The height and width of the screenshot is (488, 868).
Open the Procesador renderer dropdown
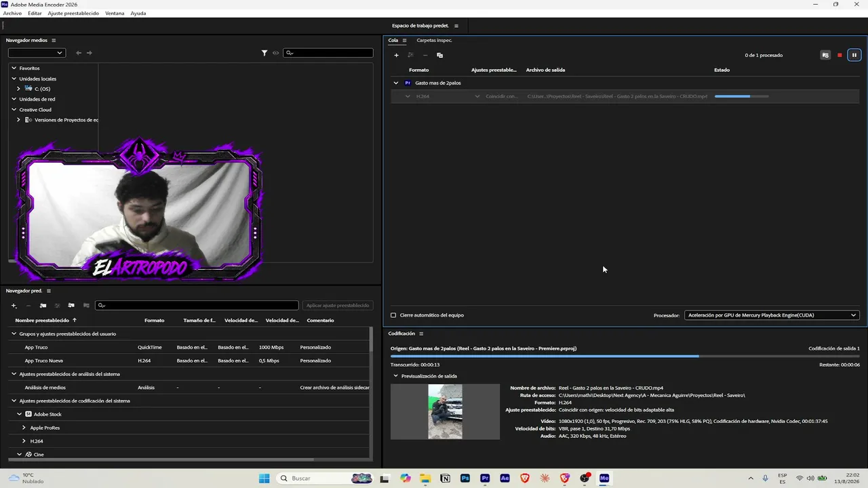[x=772, y=315]
